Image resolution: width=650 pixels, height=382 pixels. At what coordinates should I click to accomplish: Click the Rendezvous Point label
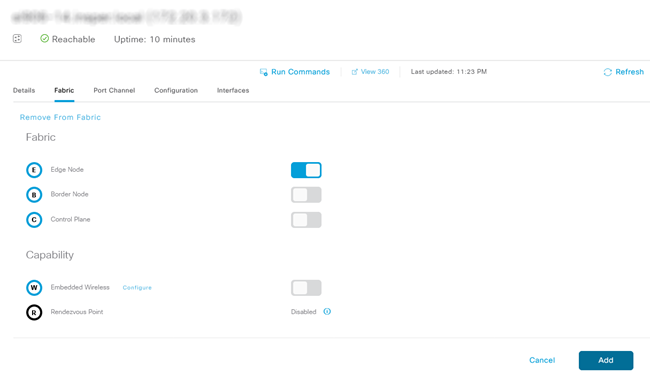[77, 312]
